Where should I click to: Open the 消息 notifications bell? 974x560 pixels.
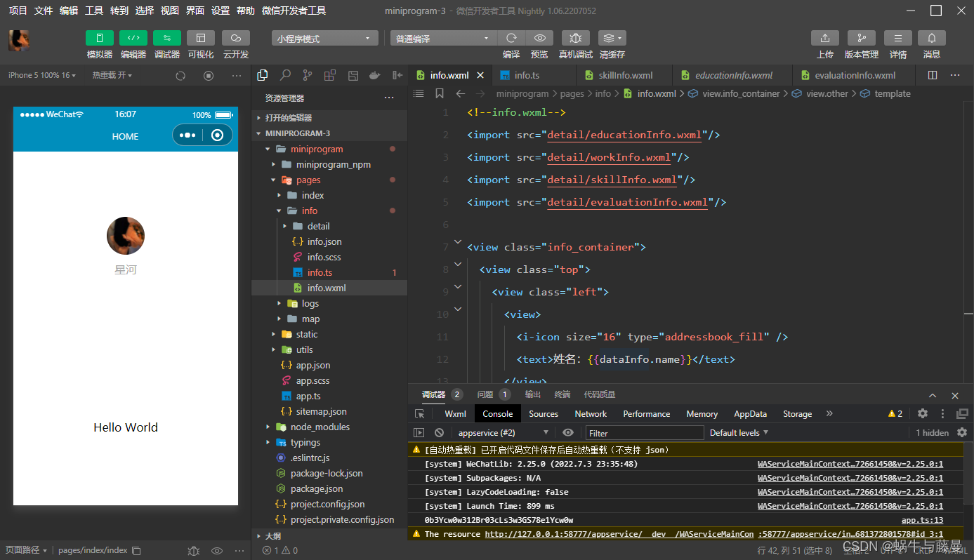[932, 38]
